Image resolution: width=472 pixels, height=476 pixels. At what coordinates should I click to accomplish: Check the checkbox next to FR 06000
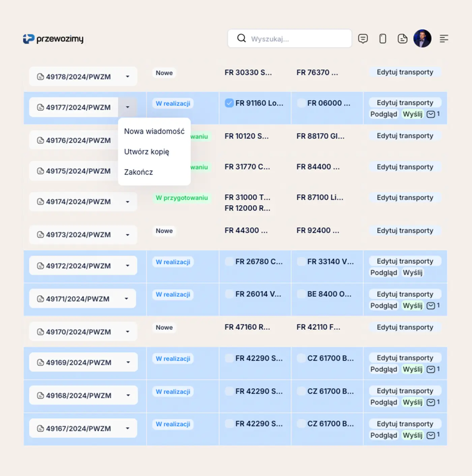tap(301, 103)
